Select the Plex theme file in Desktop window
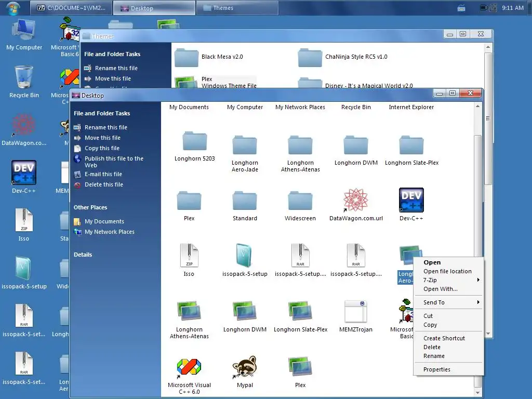This screenshot has height=399, width=532. [300, 367]
